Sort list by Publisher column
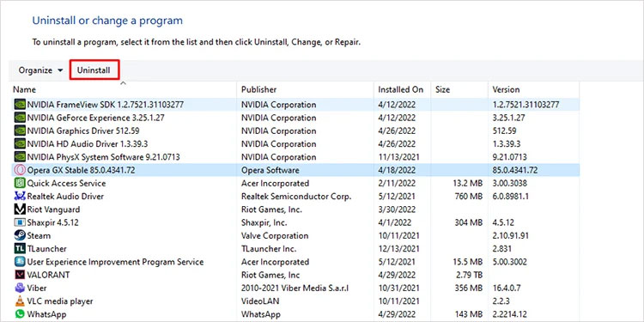Viewport: 644px width, 322px height. (305, 89)
